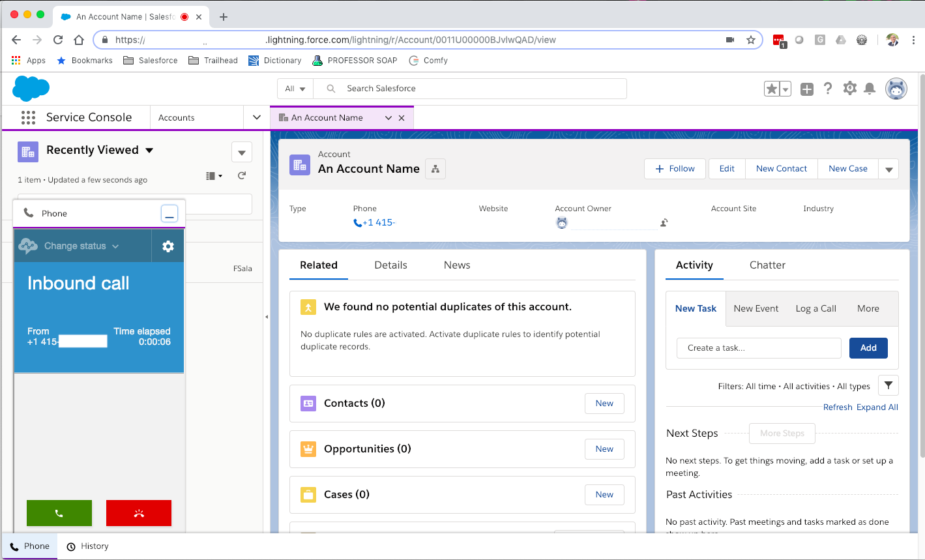Expand the Favorites list dropdown arrow

point(786,89)
